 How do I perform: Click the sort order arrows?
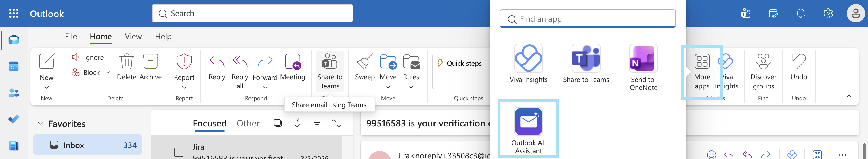click(x=336, y=123)
